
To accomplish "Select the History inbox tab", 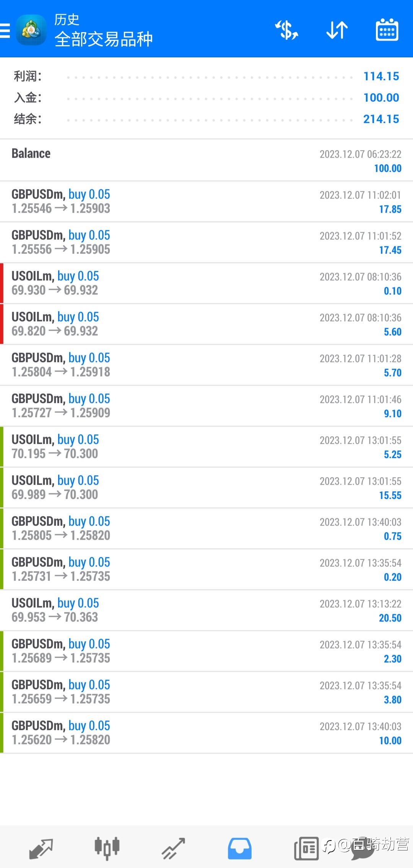I will 240,849.
